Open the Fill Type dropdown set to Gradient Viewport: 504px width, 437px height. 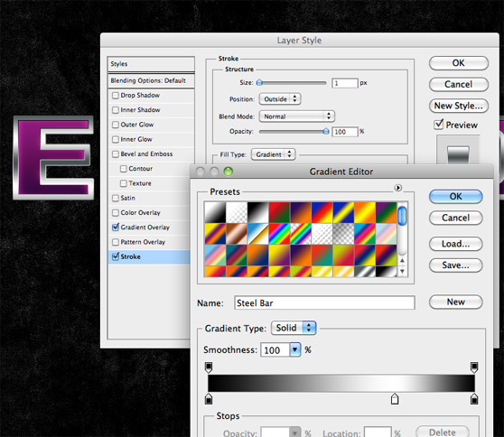tap(273, 154)
